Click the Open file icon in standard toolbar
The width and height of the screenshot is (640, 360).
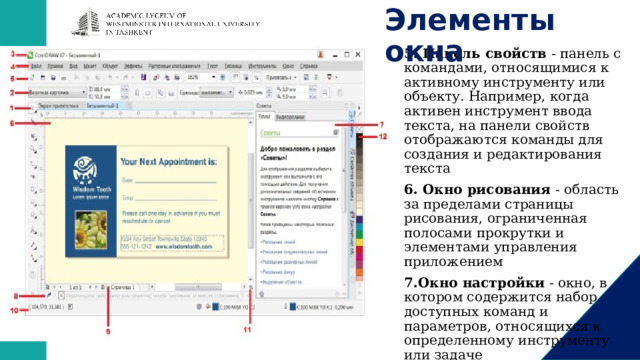click(43, 77)
